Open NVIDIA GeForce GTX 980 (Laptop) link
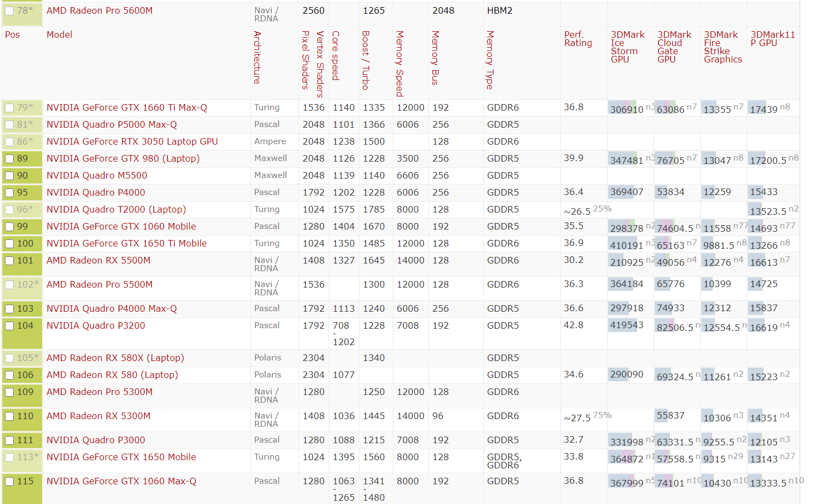Viewport: 813px width, 504px height. (x=123, y=158)
